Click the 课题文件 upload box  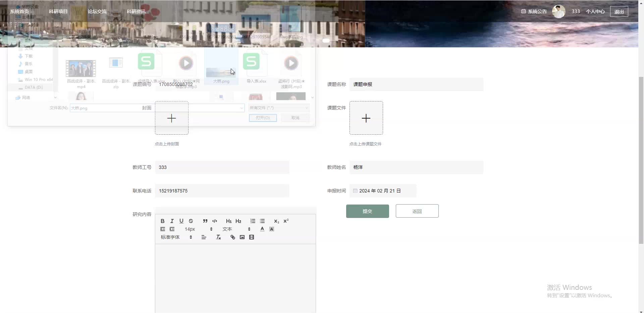[x=366, y=118]
